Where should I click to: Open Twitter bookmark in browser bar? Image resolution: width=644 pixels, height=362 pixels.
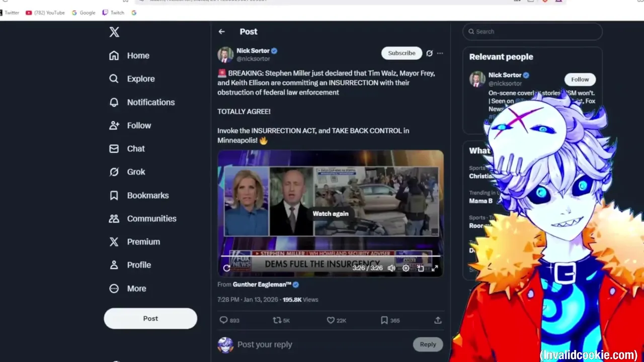pos(10,13)
